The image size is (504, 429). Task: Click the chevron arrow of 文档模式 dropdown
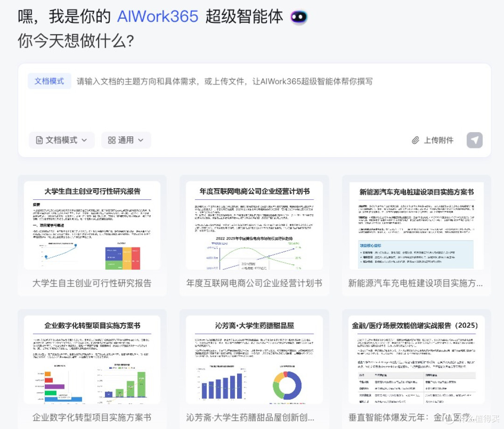[x=84, y=140]
